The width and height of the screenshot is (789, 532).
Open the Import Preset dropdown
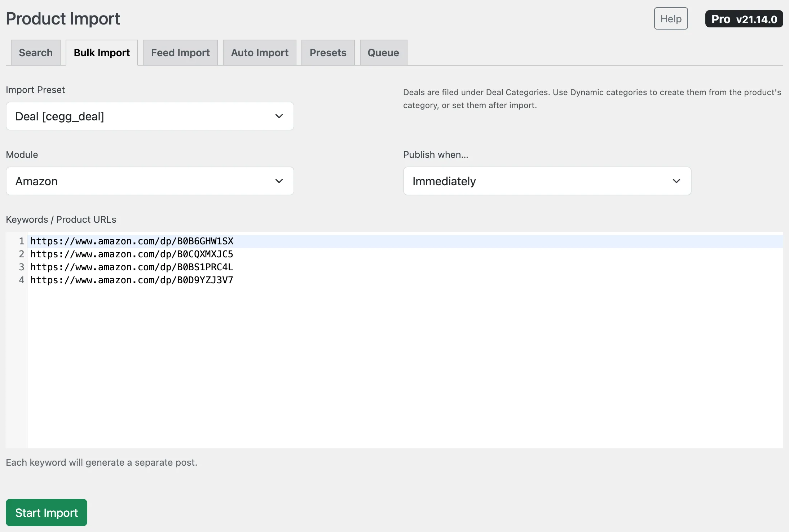tap(150, 116)
